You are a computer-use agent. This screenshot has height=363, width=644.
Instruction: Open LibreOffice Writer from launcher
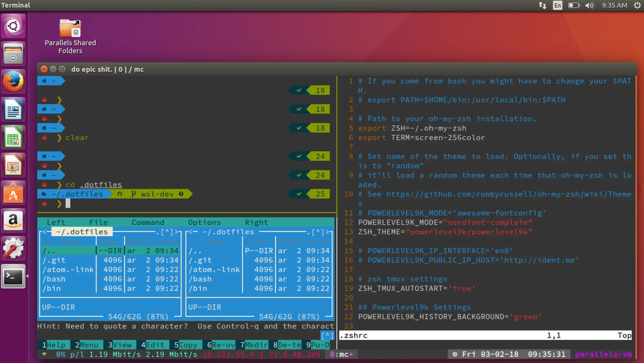tap(13, 109)
